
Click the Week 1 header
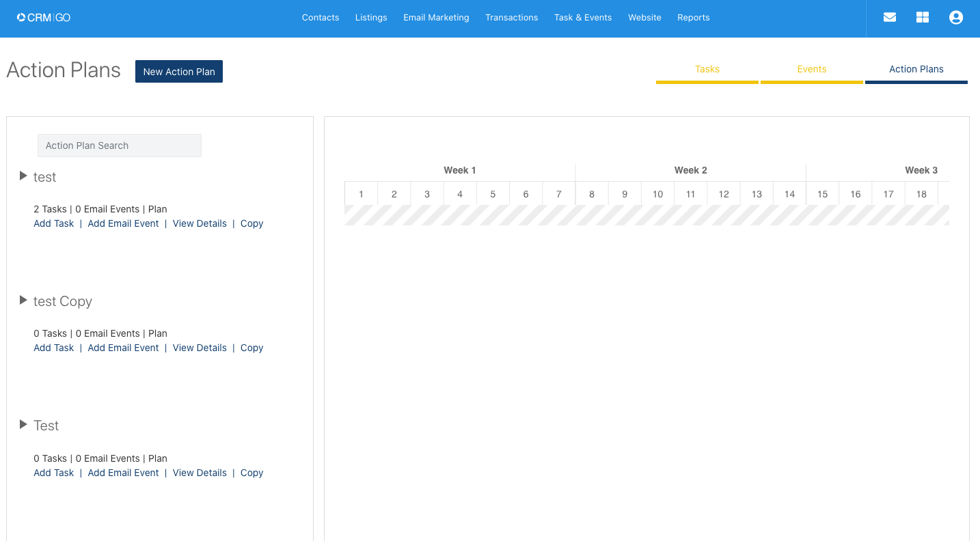(x=460, y=170)
